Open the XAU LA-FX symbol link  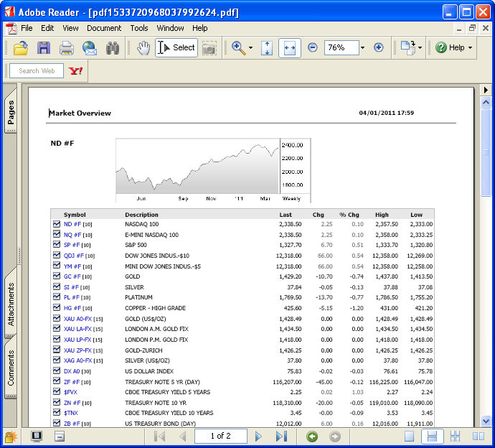77,329
